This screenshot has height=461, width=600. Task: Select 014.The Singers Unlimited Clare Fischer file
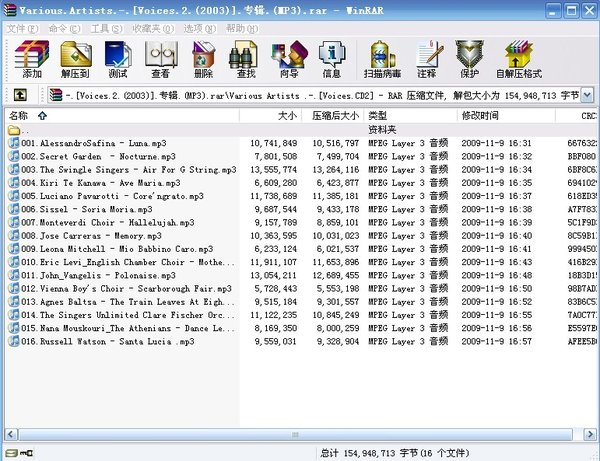(128, 315)
